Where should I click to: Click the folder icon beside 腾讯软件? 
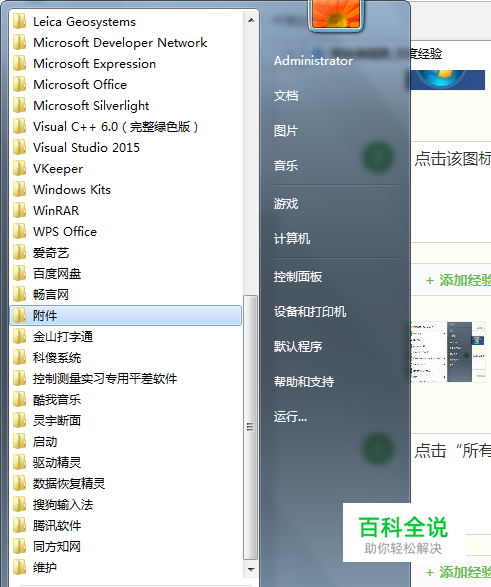[x=19, y=525]
